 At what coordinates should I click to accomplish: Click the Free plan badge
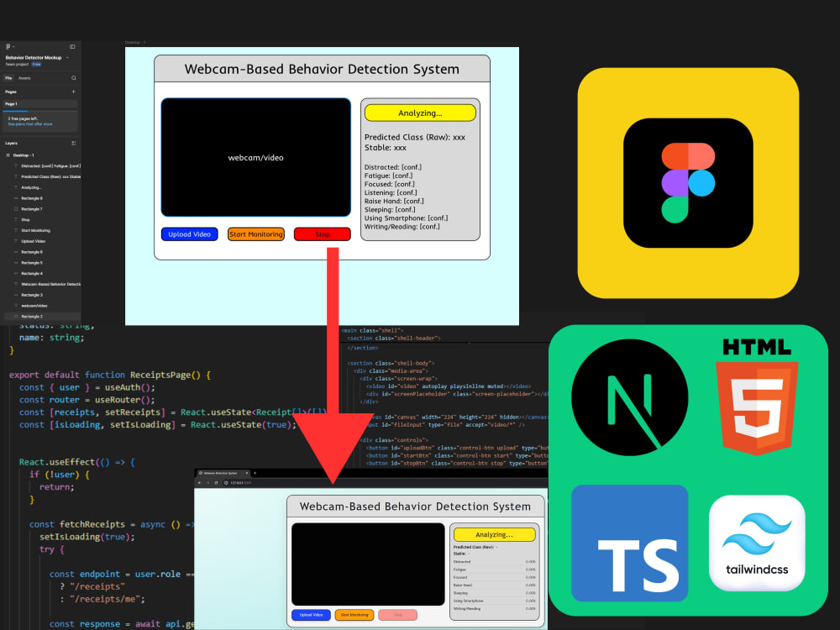(x=36, y=65)
